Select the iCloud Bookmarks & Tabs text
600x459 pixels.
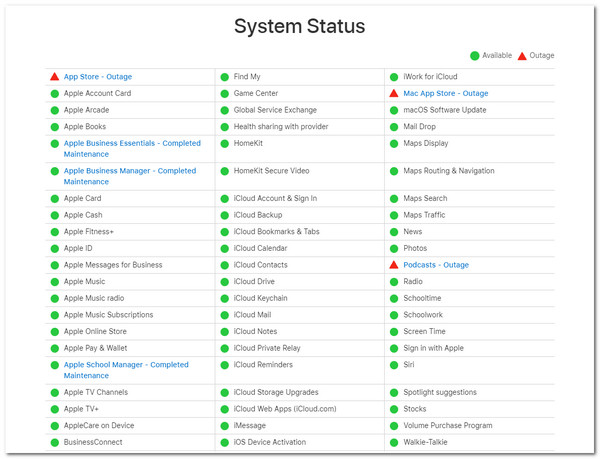[276, 232]
